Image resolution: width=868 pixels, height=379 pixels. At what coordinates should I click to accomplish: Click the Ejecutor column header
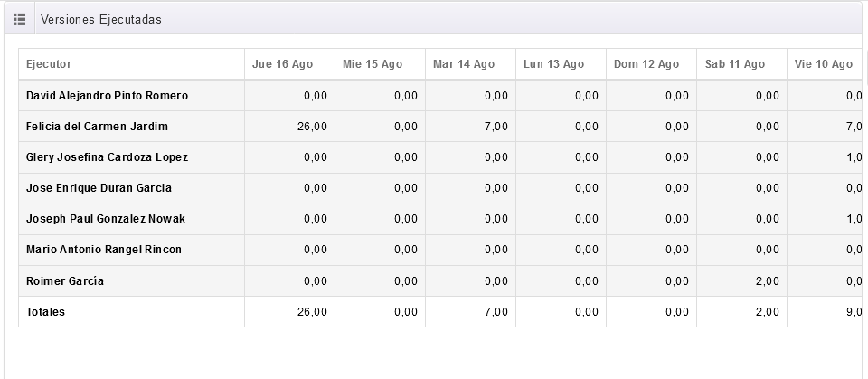click(x=49, y=64)
